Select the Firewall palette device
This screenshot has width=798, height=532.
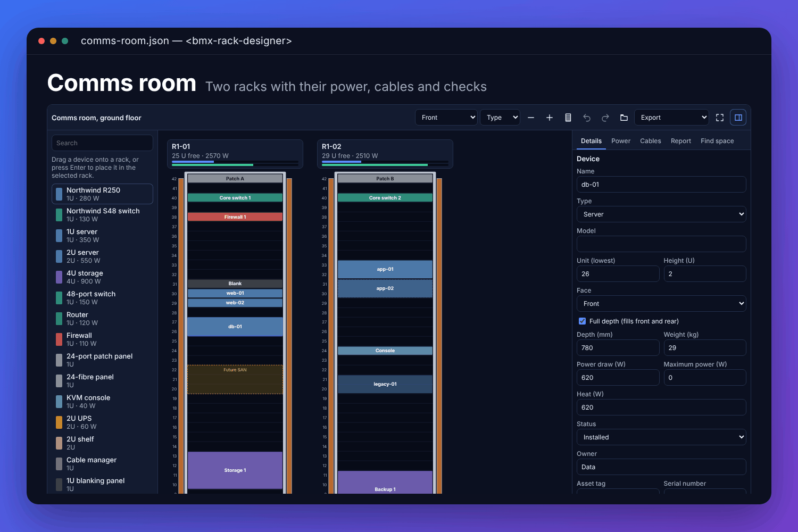[102, 339]
